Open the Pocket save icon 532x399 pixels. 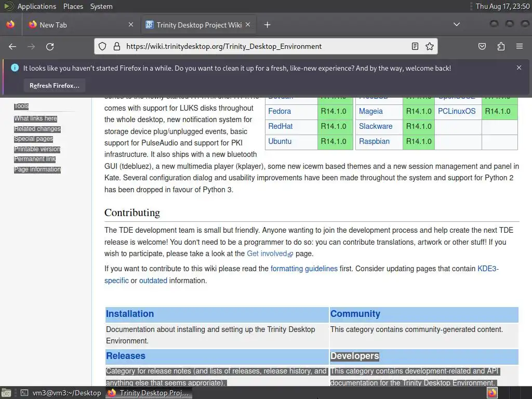(x=482, y=46)
